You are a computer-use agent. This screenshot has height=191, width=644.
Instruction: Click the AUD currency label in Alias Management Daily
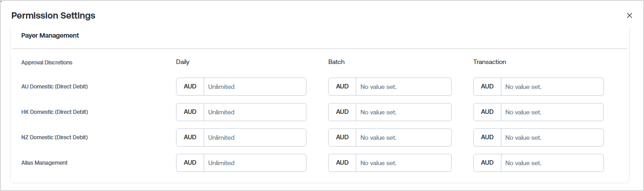tap(190, 162)
